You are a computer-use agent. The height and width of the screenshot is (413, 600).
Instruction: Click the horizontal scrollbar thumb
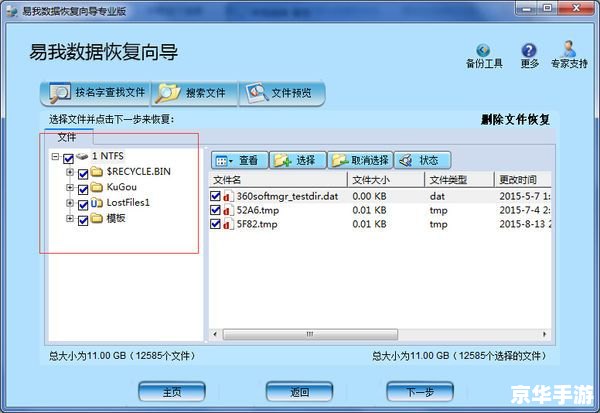coord(310,334)
